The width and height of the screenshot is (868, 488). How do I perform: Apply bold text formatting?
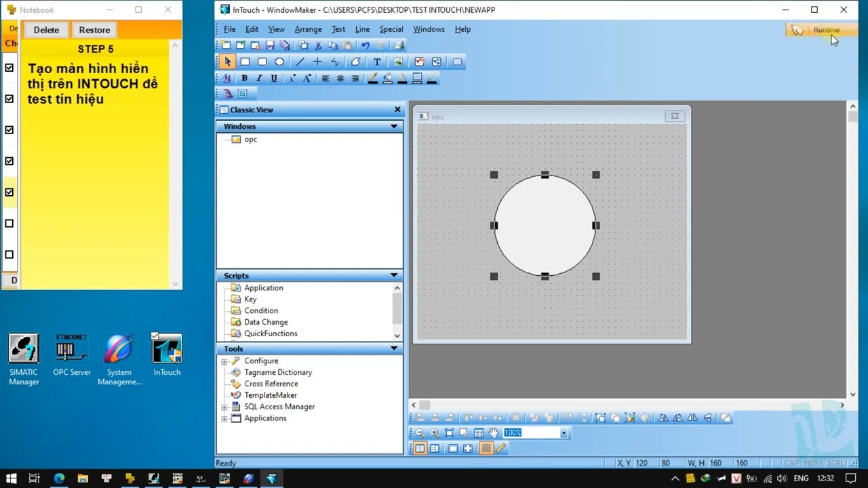(244, 79)
